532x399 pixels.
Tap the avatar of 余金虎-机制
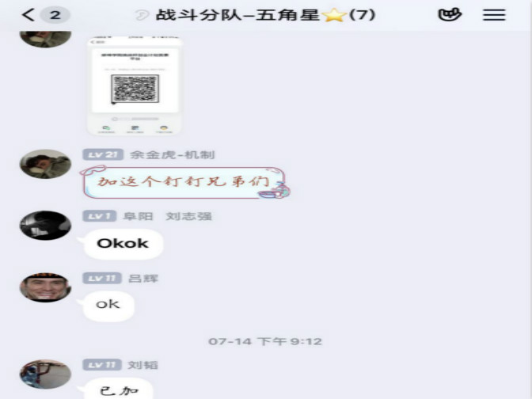pos(45,164)
